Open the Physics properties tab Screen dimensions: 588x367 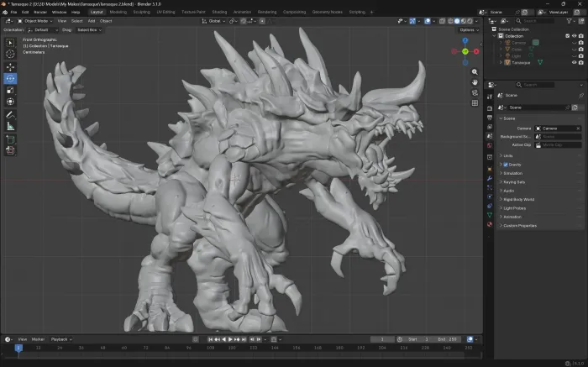(x=490, y=197)
